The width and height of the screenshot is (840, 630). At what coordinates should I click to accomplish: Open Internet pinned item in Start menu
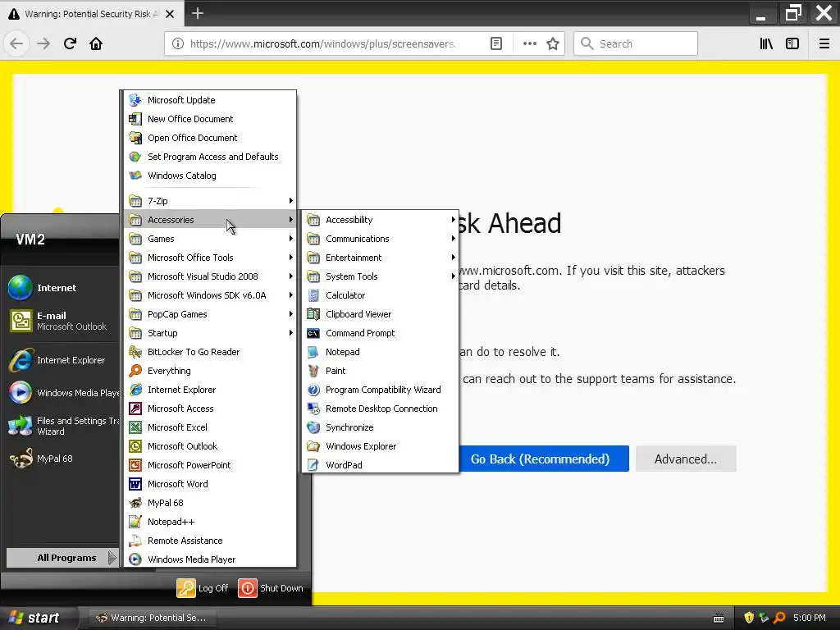pyautogui.click(x=62, y=288)
